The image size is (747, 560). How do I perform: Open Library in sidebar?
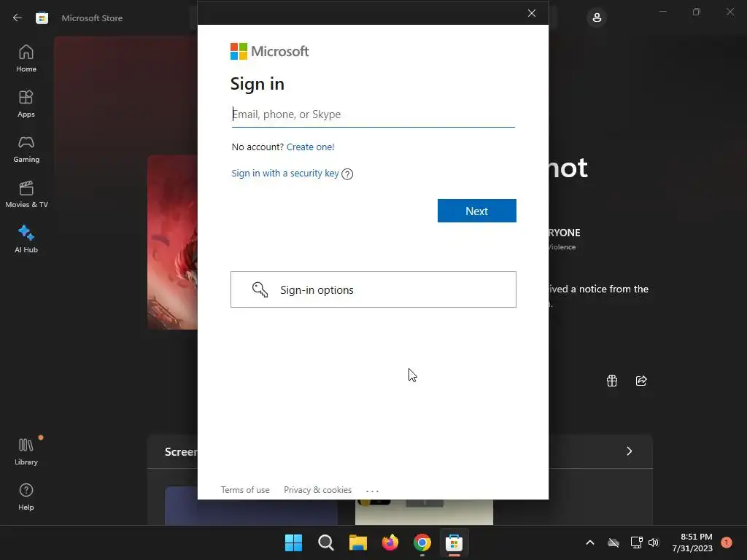point(26,452)
